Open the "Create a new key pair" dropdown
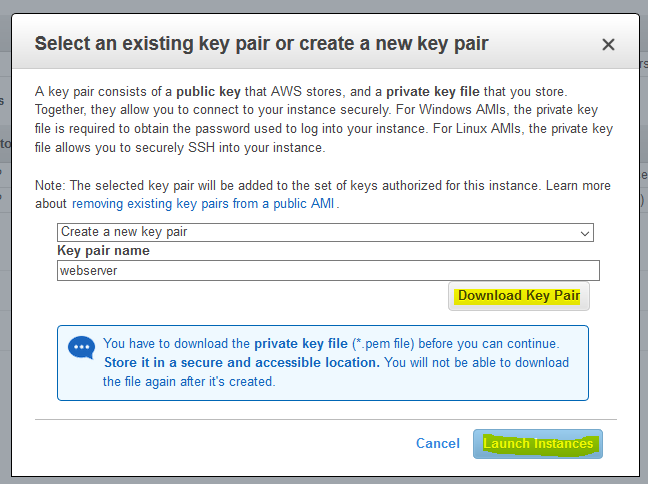Viewport: 648px width, 484px height. (x=325, y=232)
